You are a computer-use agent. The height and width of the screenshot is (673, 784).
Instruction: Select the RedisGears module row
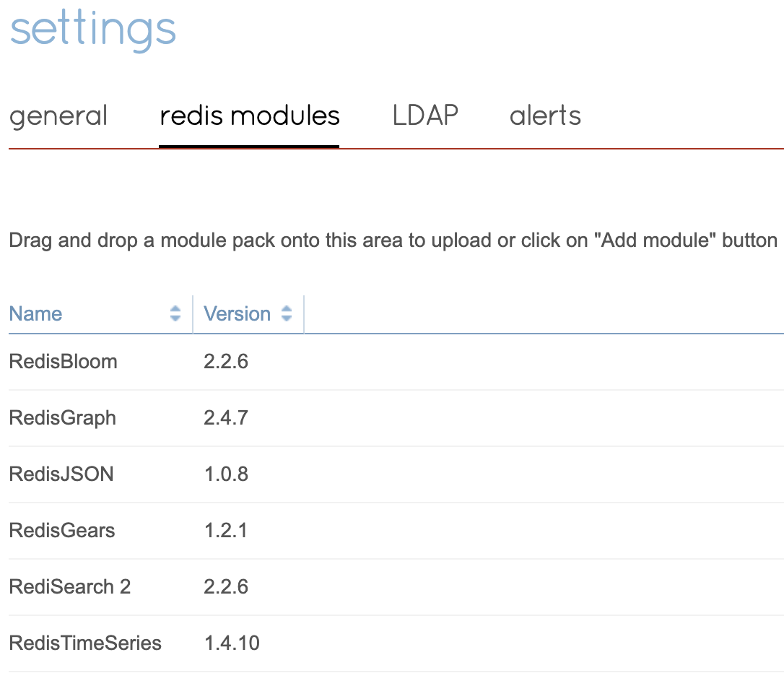pos(62,531)
